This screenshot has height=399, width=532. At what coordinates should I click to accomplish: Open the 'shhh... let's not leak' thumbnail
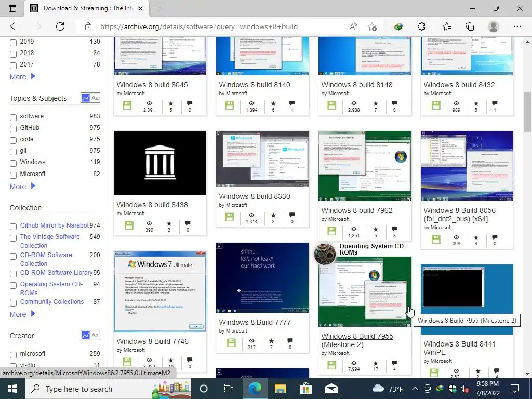(262, 277)
